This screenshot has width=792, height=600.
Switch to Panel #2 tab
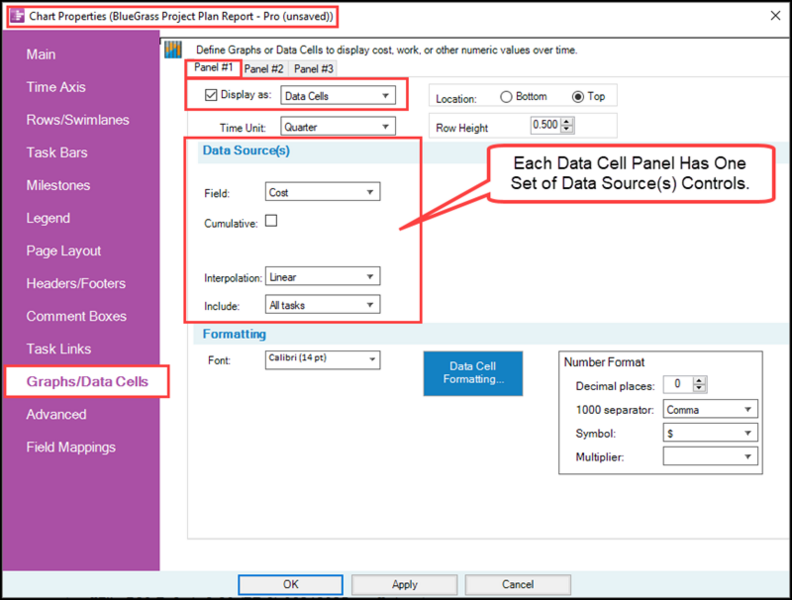pyautogui.click(x=264, y=69)
